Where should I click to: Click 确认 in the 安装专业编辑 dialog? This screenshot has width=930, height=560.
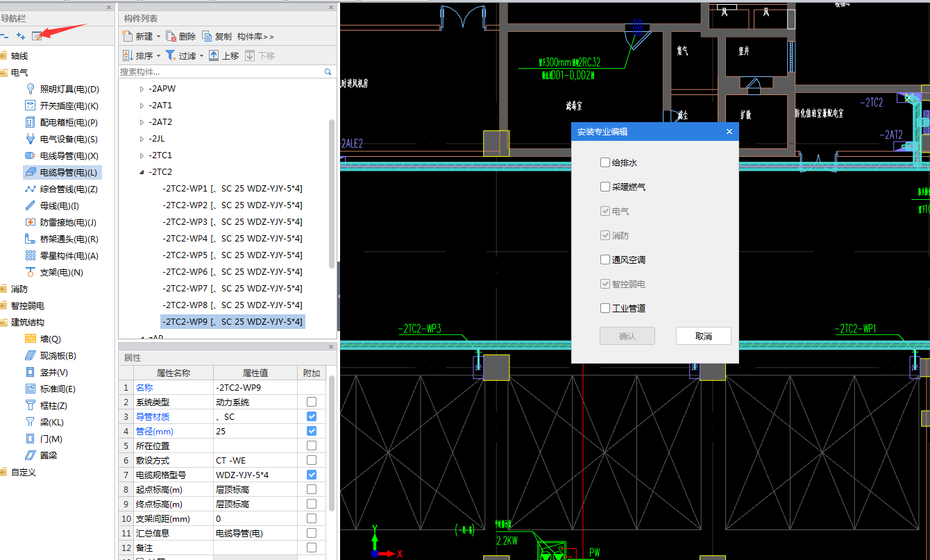click(x=627, y=336)
